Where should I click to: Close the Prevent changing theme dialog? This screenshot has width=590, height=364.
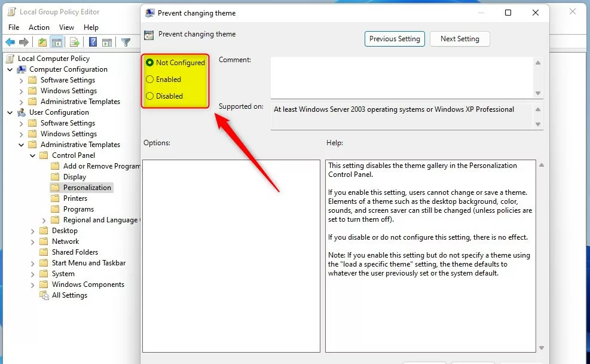tap(536, 13)
